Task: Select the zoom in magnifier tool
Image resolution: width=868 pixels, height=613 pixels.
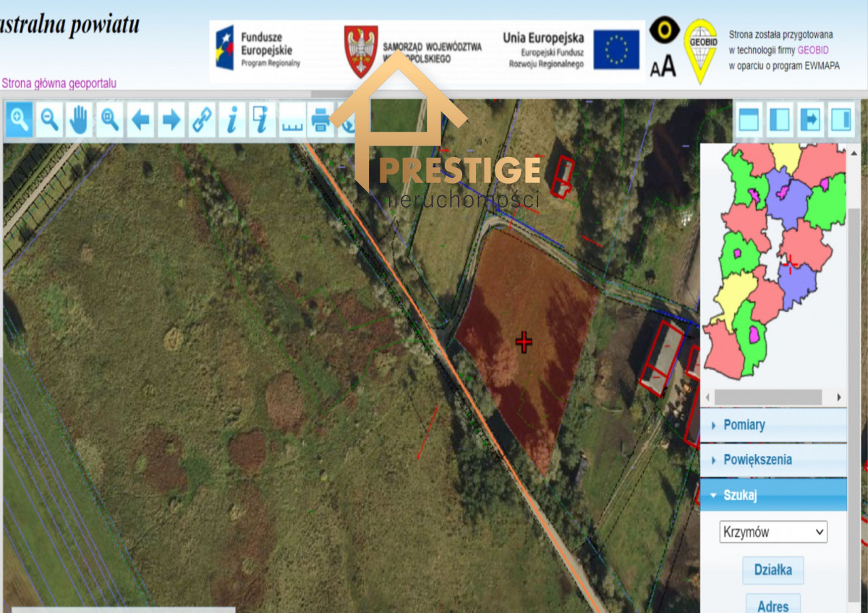Action: [20, 119]
